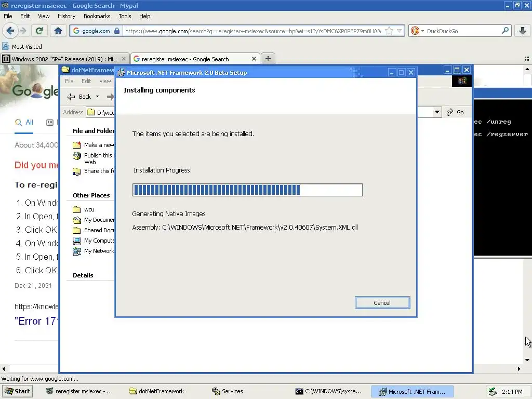Click the Installation Progress bar
The width and height of the screenshot is (532, 399).
pyautogui.click(x=247, y=190)
